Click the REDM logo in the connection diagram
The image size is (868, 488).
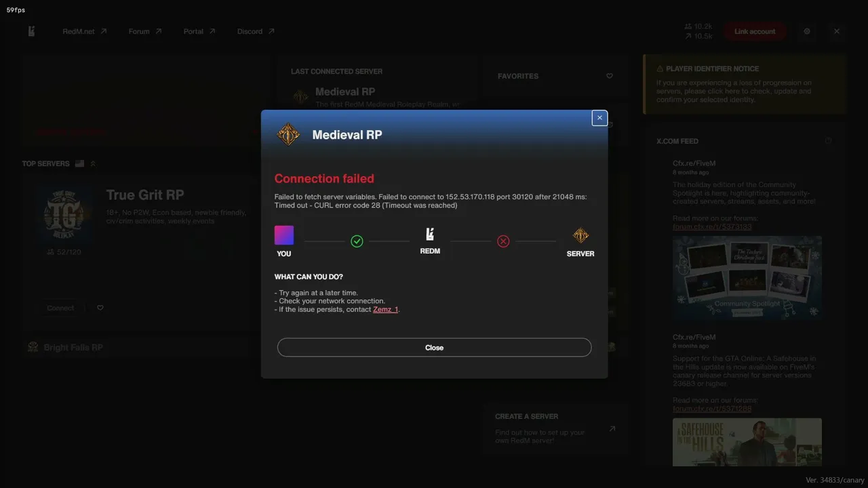[x=430, y=234]
